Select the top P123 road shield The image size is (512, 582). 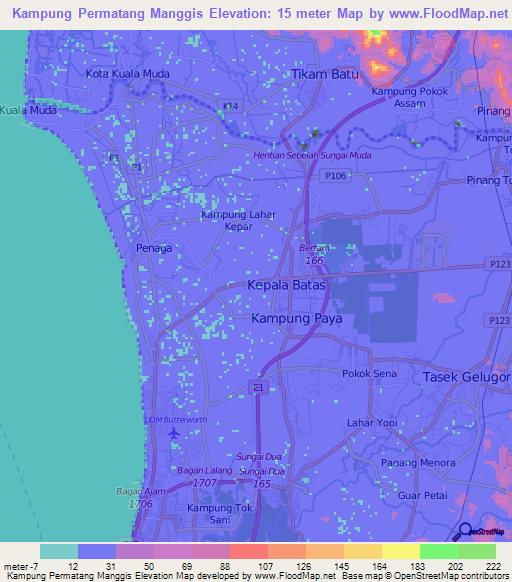click(499, 264)
